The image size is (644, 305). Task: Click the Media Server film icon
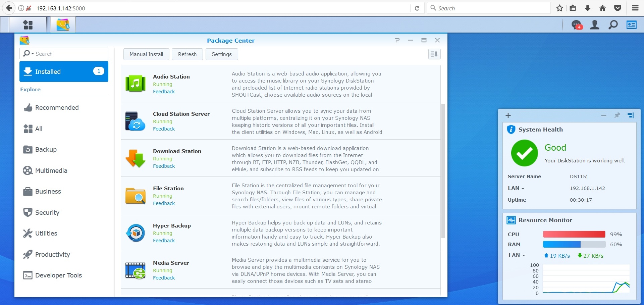pos(135,270)
